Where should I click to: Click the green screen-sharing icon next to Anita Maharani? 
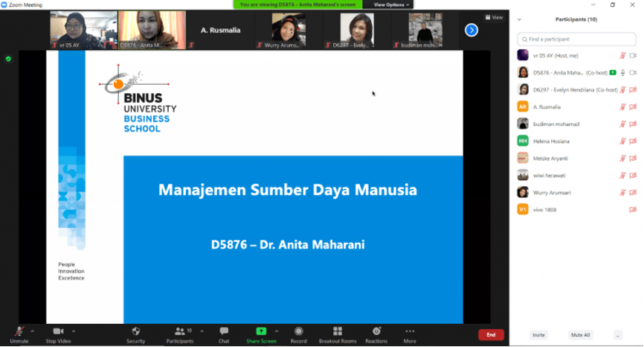(613, 73)
